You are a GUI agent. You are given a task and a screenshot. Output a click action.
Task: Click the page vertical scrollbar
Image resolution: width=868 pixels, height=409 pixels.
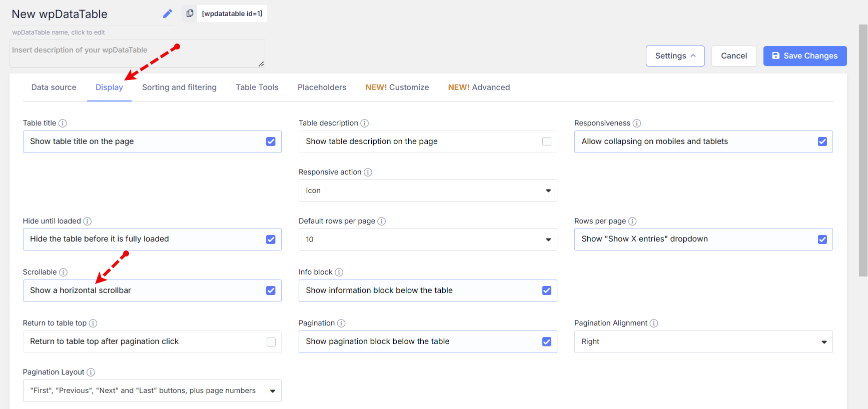coord(863,150)
